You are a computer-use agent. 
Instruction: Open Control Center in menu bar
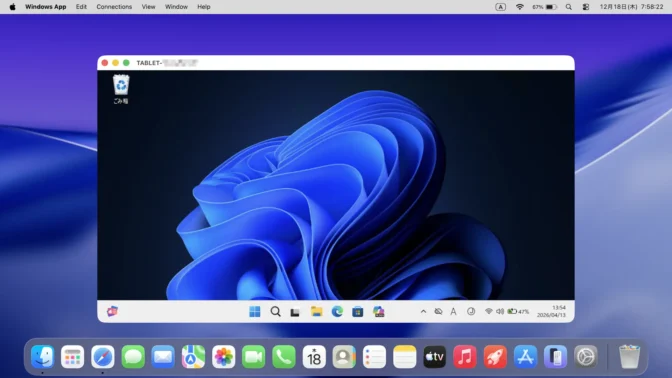pyautogui.click(x=585, y=7)
